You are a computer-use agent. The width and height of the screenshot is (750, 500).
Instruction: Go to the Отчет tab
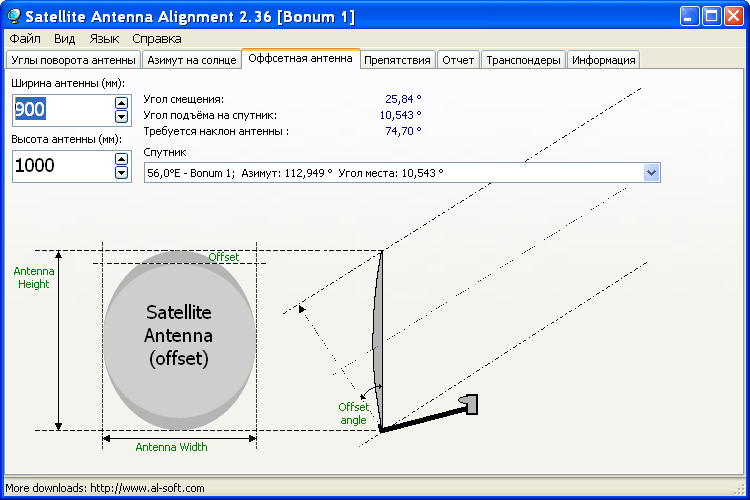tap(458, 60)
